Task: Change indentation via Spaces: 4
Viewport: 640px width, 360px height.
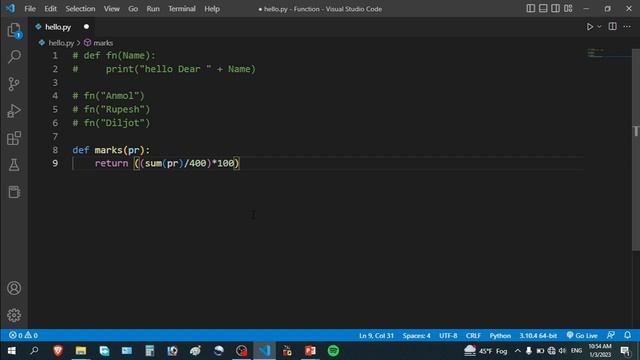Action: coord(416,336)
